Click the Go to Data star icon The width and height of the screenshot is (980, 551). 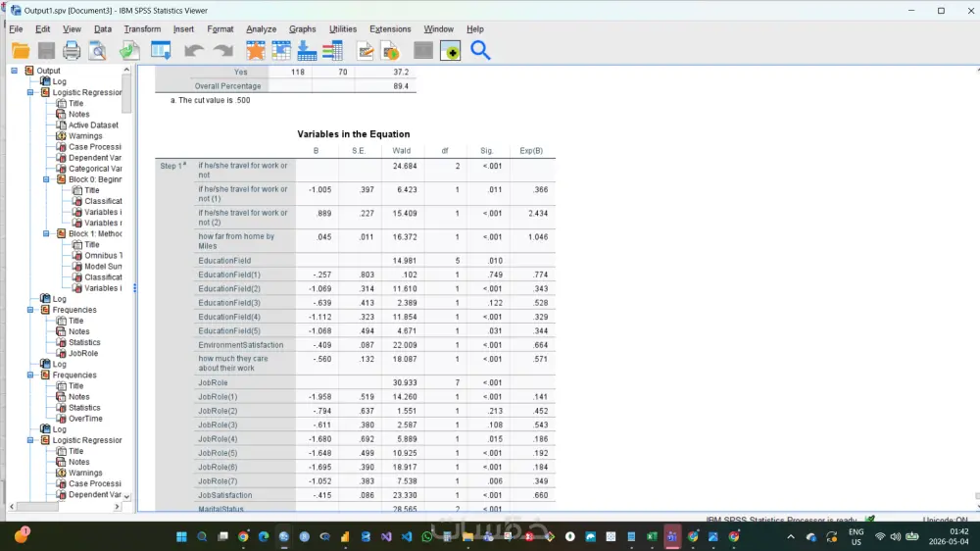(x=255, y=51)
